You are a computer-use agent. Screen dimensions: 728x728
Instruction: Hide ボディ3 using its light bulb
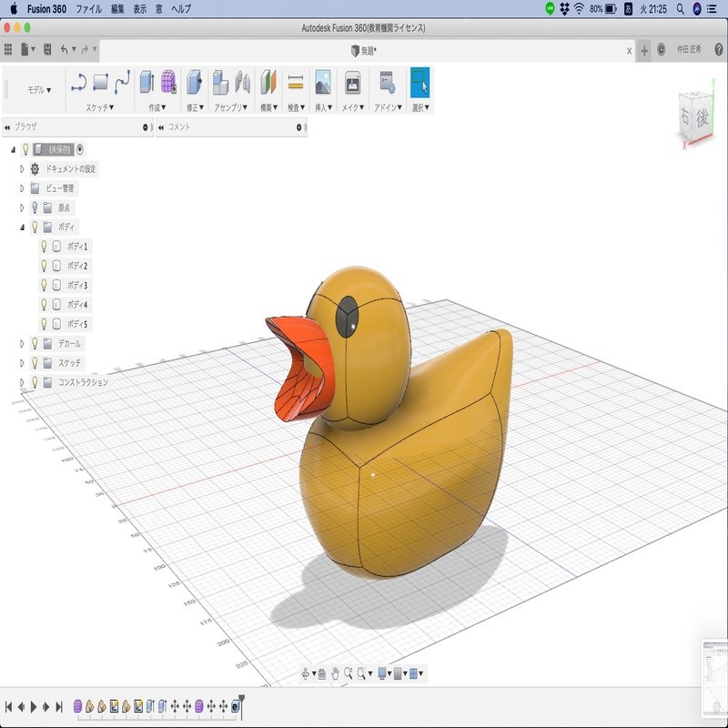tap(44, 285)
